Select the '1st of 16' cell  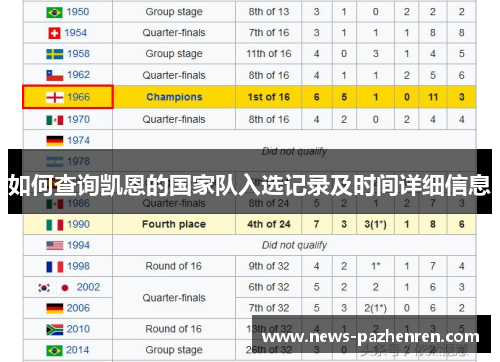269,97
